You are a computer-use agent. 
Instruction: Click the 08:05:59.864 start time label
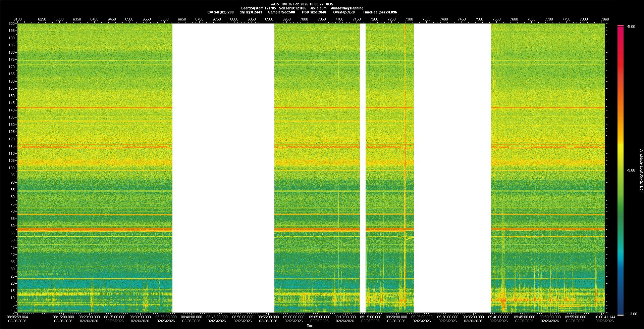pos(17,317)
